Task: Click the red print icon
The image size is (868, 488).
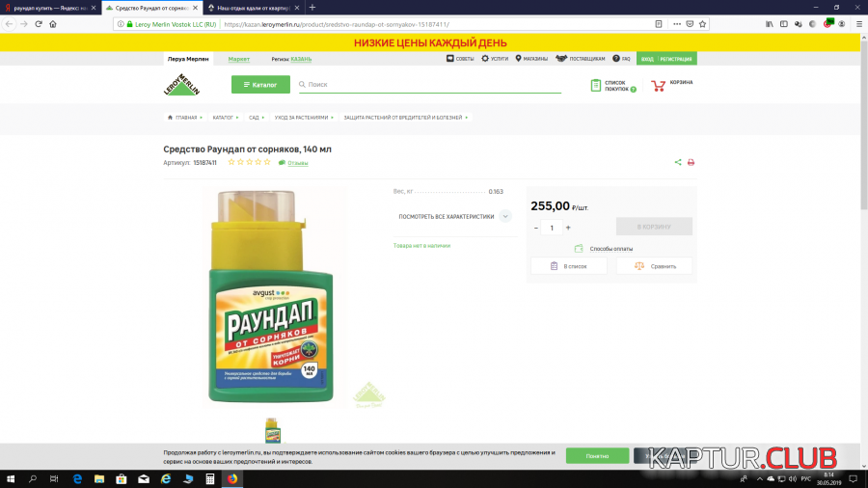Action: click(691, 162)
